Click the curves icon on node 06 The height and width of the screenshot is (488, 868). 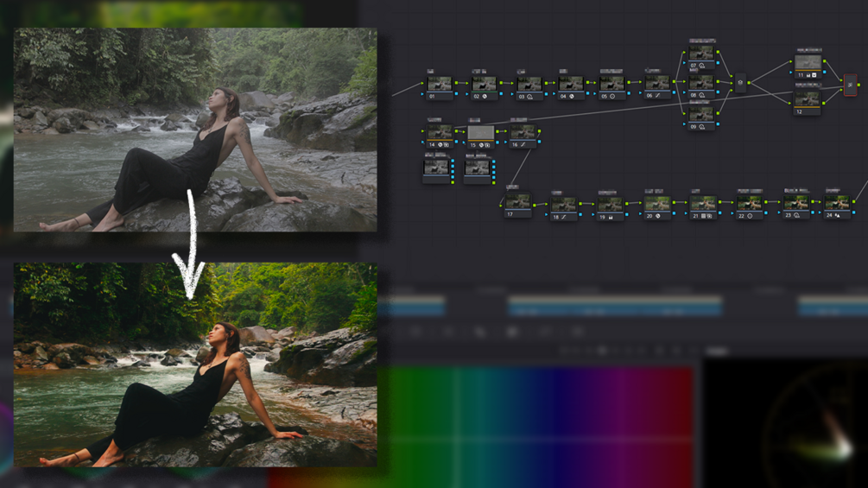pyautogui.click(x=657, y=96)
